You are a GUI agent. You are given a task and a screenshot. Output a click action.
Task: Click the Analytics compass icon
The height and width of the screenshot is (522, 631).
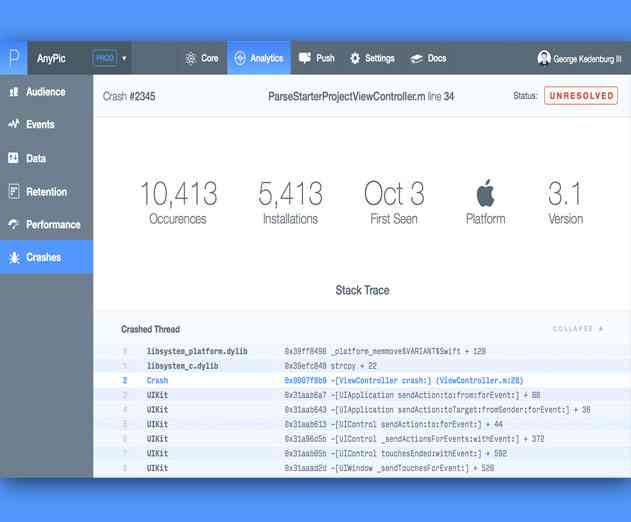tap(240, 58)
